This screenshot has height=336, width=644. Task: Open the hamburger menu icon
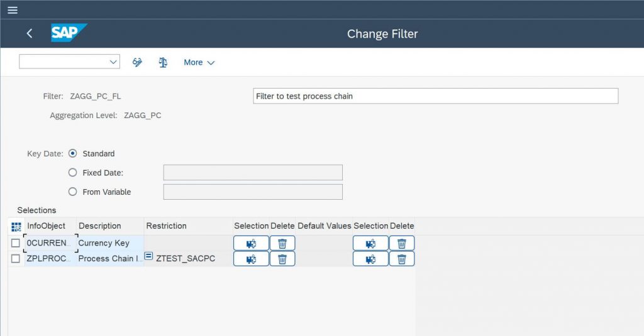[13, 10]
